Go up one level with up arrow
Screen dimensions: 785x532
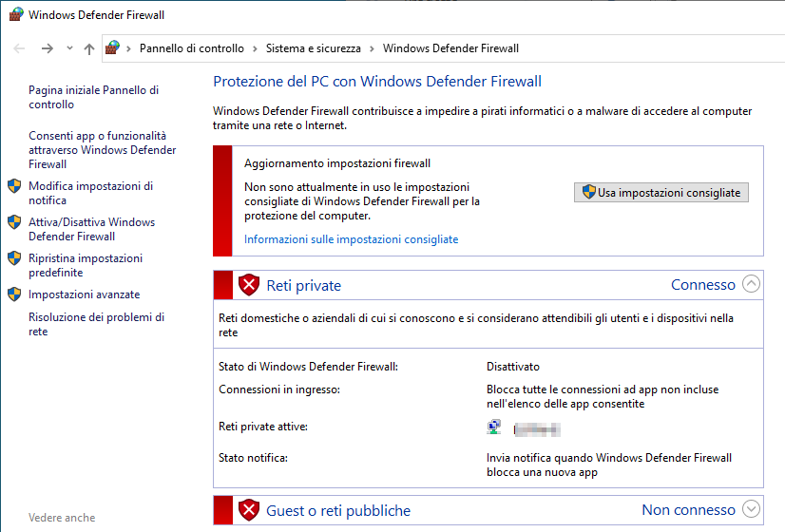click(89, 48)
